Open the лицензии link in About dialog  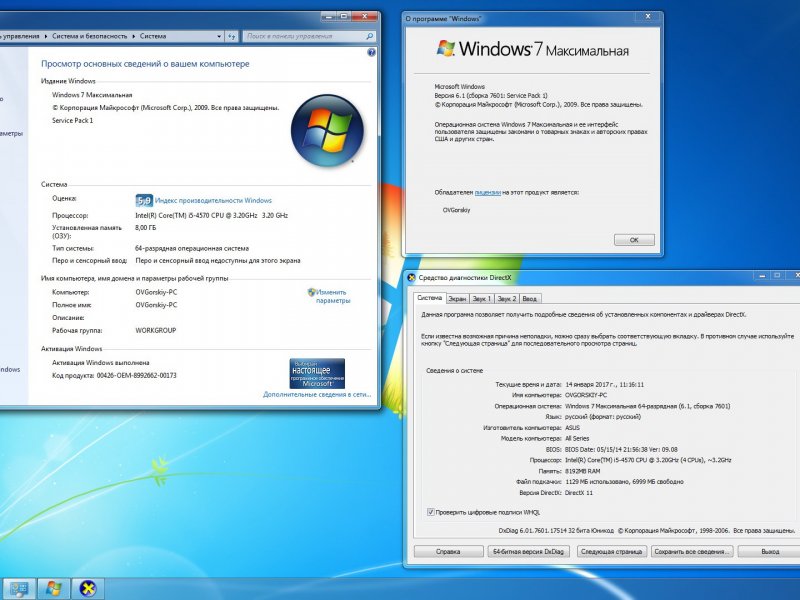pyautogui.click(x=488, y=192)
